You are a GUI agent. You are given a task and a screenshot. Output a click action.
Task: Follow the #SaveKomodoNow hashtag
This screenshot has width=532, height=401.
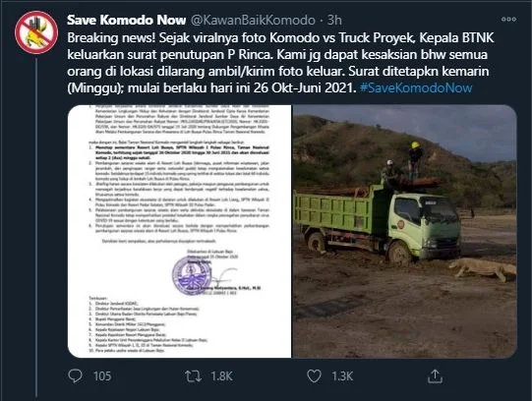click(x=416, y=88)
